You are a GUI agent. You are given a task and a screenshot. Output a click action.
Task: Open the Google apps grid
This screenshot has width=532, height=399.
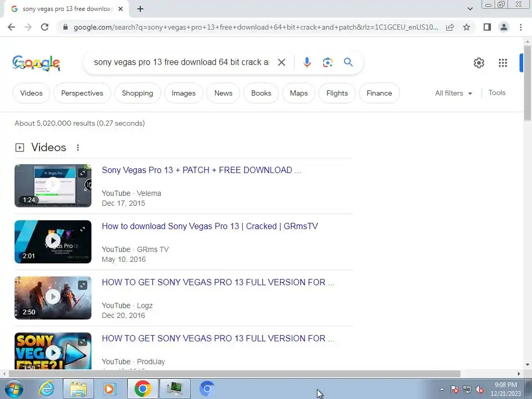(x=503, y=63)
